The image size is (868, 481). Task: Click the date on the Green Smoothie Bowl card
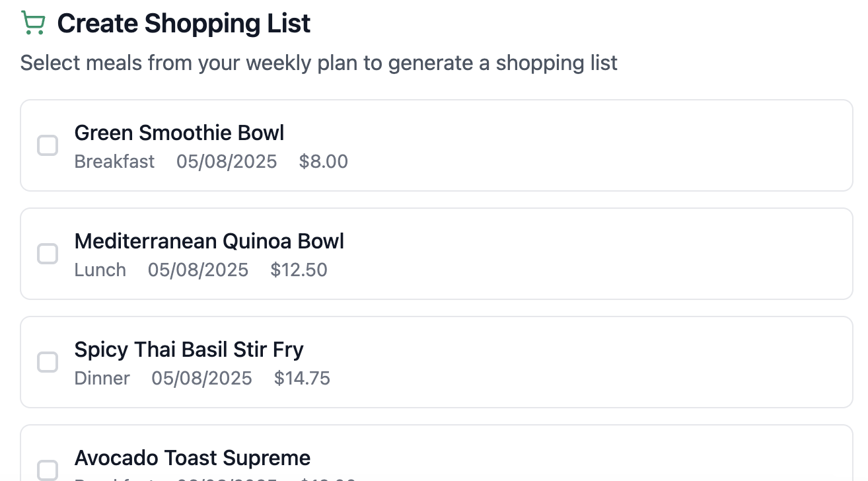(x=227, y=162)
